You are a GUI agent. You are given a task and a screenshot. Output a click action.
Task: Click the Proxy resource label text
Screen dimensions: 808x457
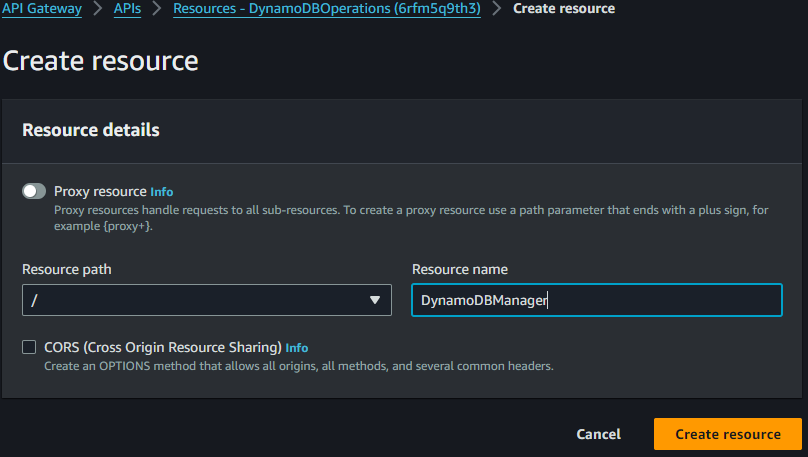tap(100, 191)
